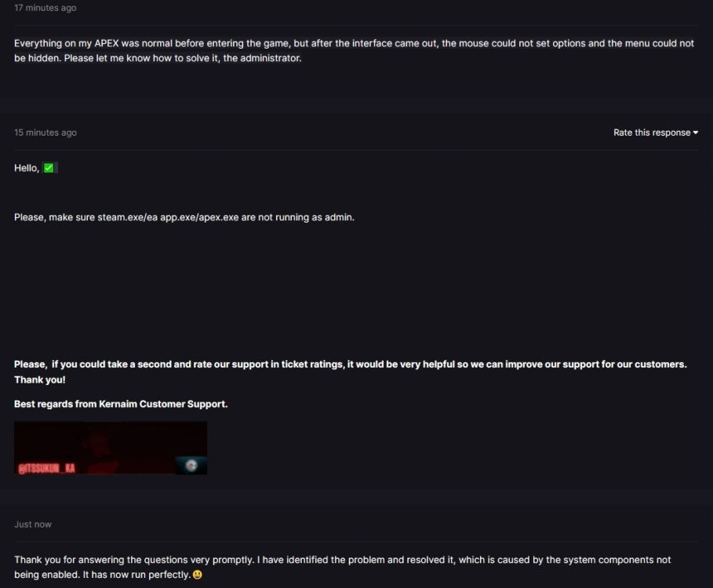Click the green checkmark emoji after Hello

click(x=49, y=168)
